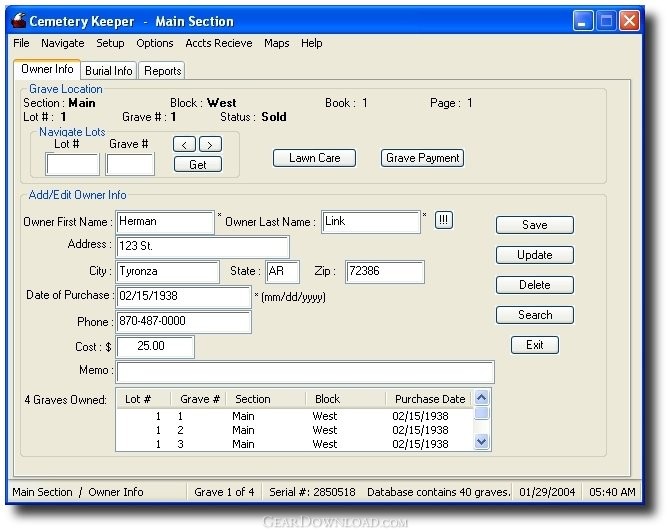The height and width of the screenshot is (530, 670).
Task: Select the grave 2 row in the list
Action: [295, 430]
